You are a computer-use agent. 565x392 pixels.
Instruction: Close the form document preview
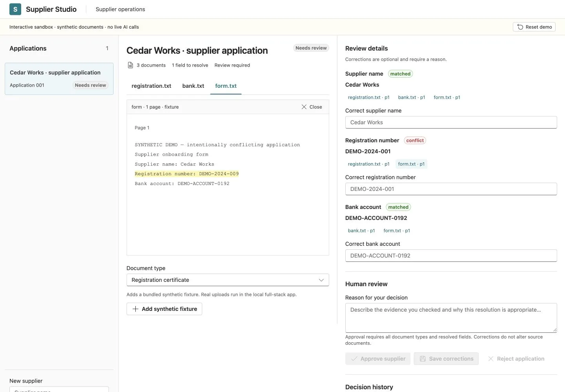point(312,107)
